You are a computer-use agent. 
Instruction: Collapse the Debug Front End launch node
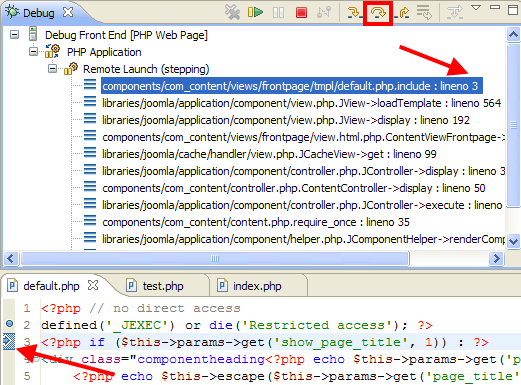(x=14, y=34)
